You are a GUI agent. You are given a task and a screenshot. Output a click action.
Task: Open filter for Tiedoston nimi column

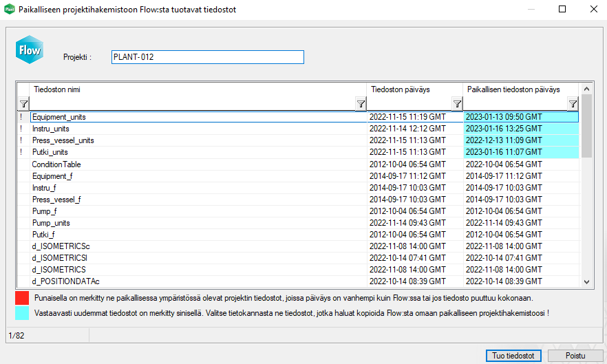coord(361,104)
